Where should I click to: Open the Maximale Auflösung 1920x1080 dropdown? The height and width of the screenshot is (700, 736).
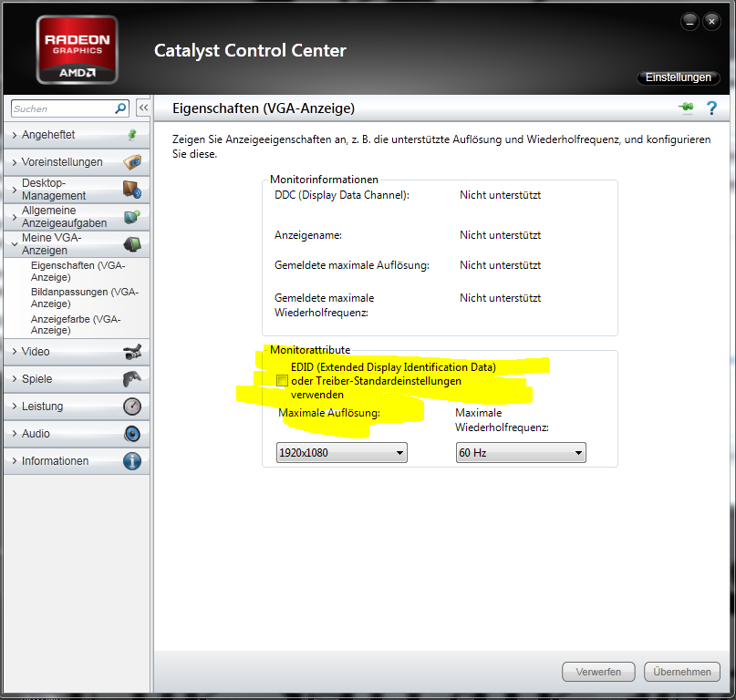pyautogui.click(x=342, y=453)
